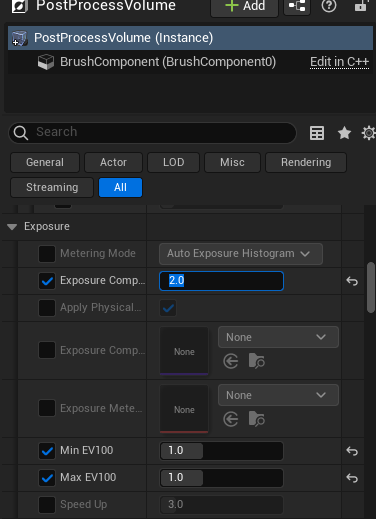This screenshot has height=519, width=376.
Task: Collapse the Exposure section
Action: (12, 227)
